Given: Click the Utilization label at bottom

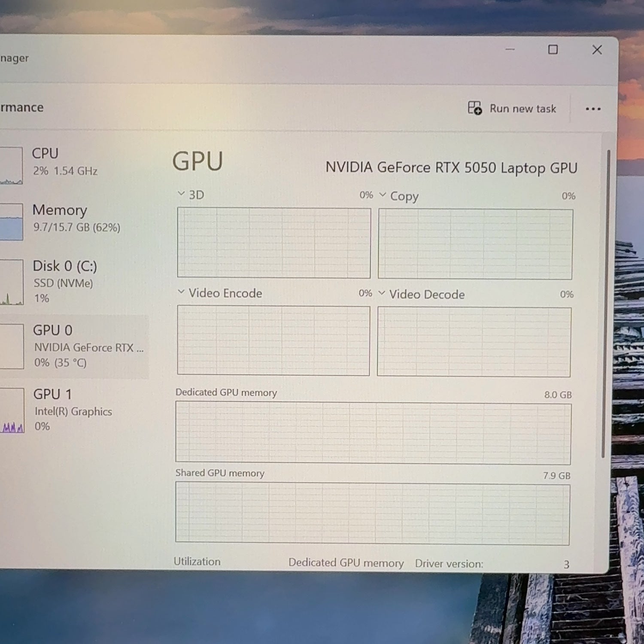Looking at the screenshot, I should point(197,562).
